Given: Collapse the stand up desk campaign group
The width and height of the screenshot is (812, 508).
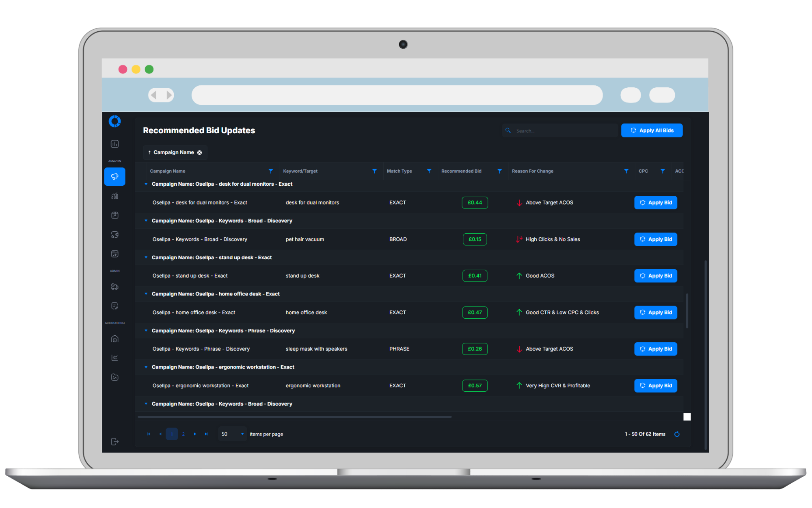Looking at the screenshot, I should 146,257.
